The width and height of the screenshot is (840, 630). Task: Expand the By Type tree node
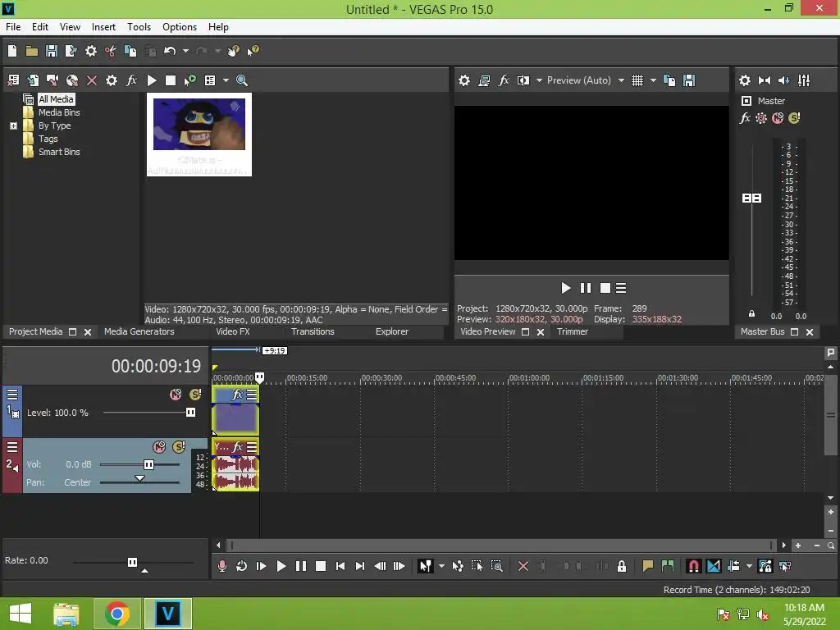pos(13,126)
